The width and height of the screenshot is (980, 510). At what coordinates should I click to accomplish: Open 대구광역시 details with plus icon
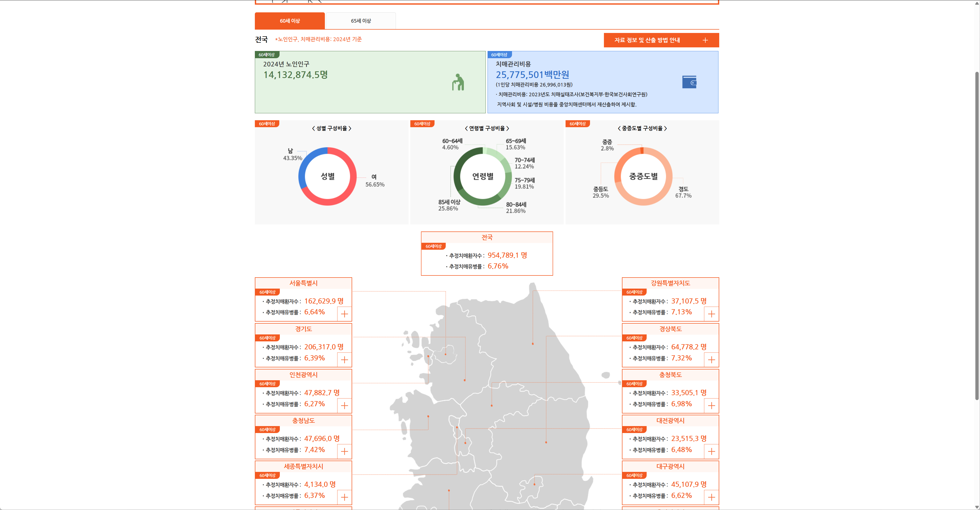coord(712,497)
